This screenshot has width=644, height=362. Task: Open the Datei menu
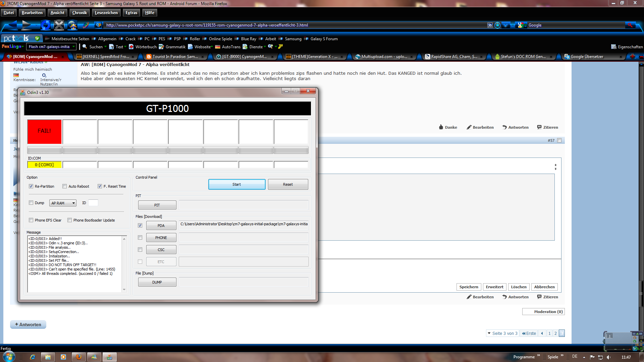9,13
